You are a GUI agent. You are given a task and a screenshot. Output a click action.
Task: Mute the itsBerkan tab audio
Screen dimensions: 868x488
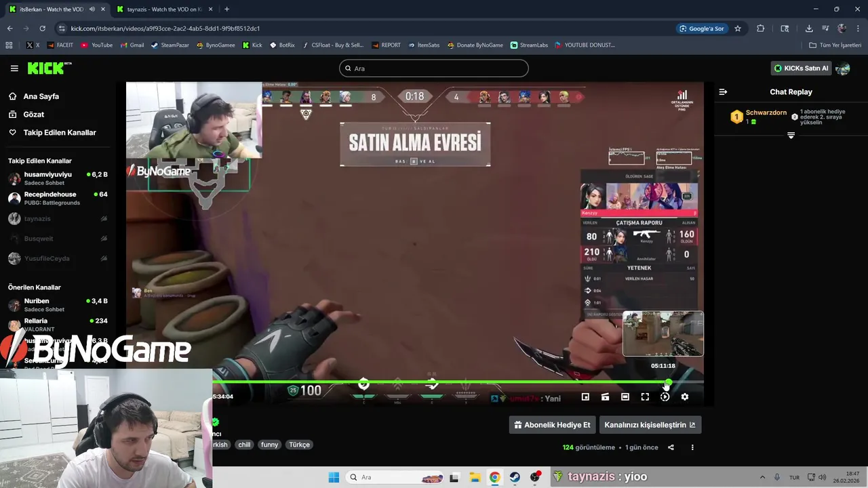[92, 9]
